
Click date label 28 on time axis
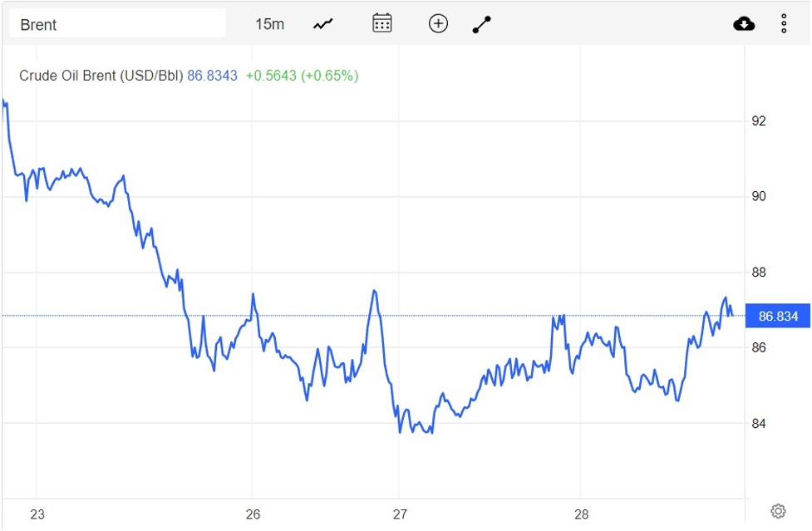click(x=581, y=514)
